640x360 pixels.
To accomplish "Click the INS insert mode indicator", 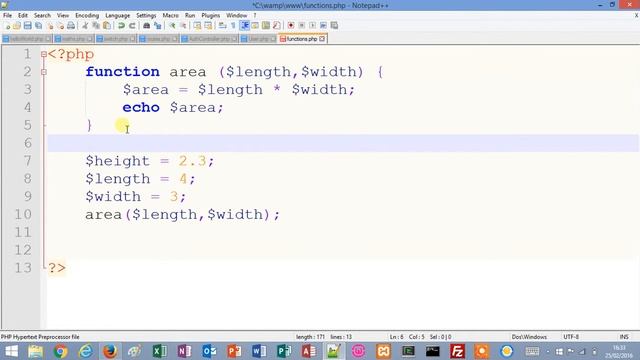I will pyautogui.click(x=624, y=337).
